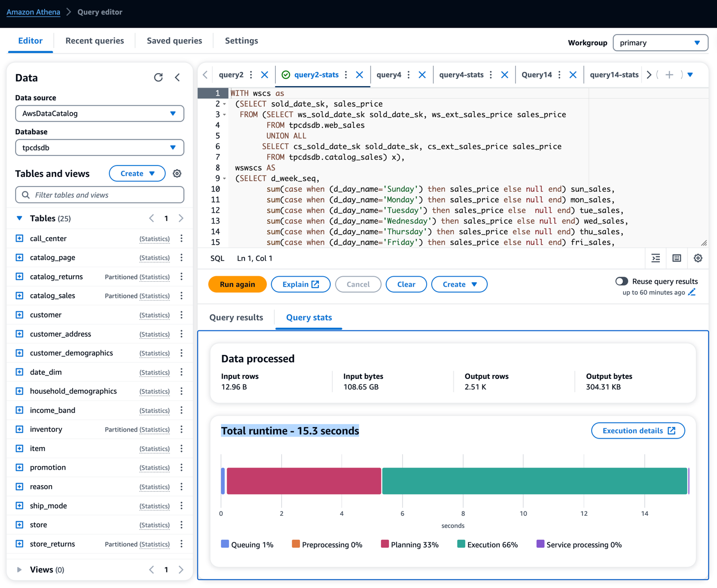
Task: Open the query tabs list dropdown arrow
Action: (x=690, y=75)
